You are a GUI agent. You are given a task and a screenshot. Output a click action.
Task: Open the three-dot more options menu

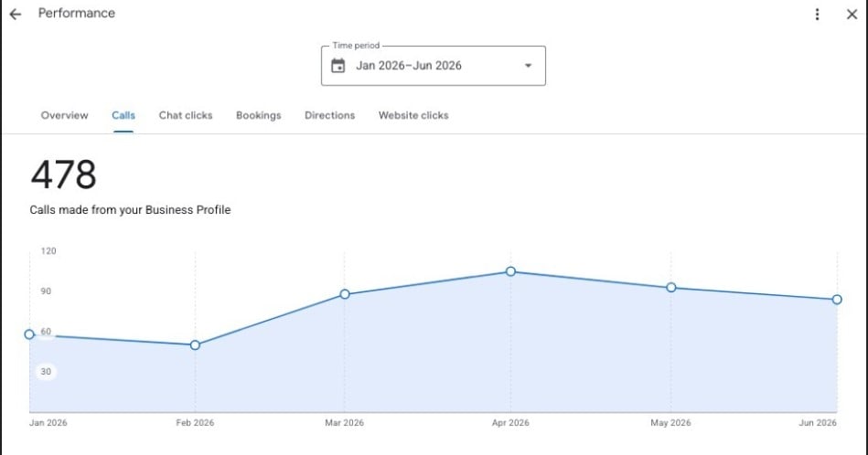(x=817, y=15)
